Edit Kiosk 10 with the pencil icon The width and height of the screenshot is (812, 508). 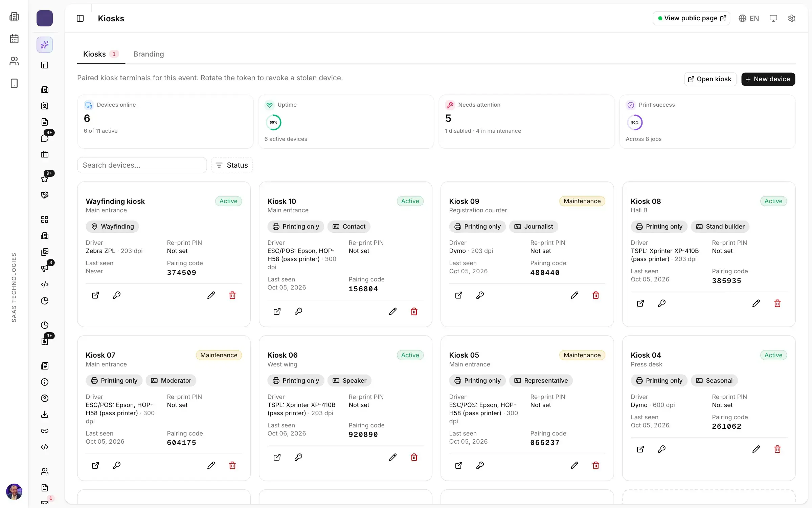[393, 311]
